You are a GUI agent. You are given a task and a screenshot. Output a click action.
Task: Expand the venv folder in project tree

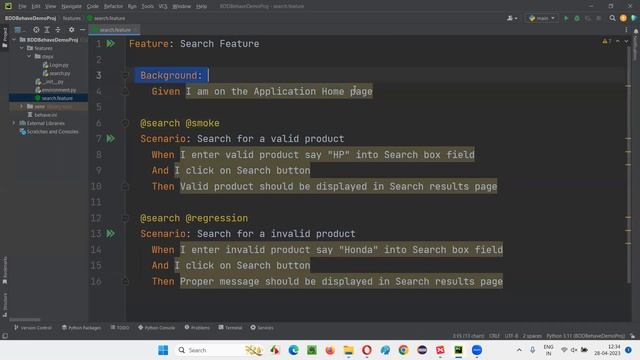pyautogui.click(x=22, y=106)
